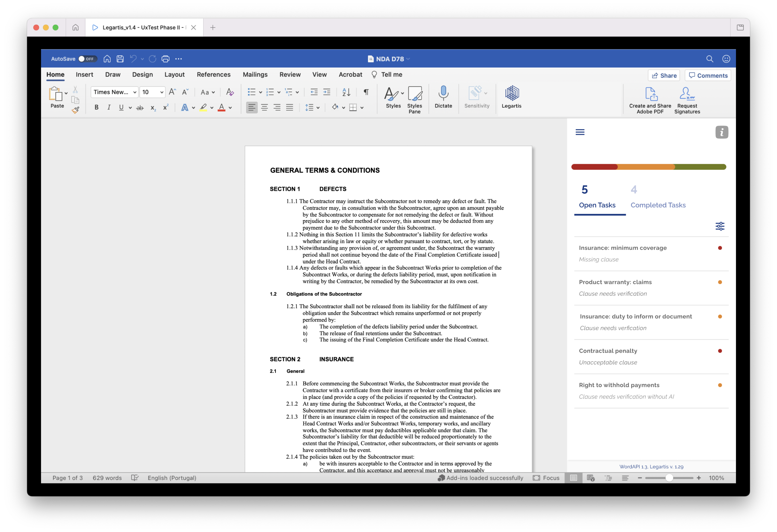Open the Contractual penalty task
This screenshot has height=532, width=777.
pos(651,357)
